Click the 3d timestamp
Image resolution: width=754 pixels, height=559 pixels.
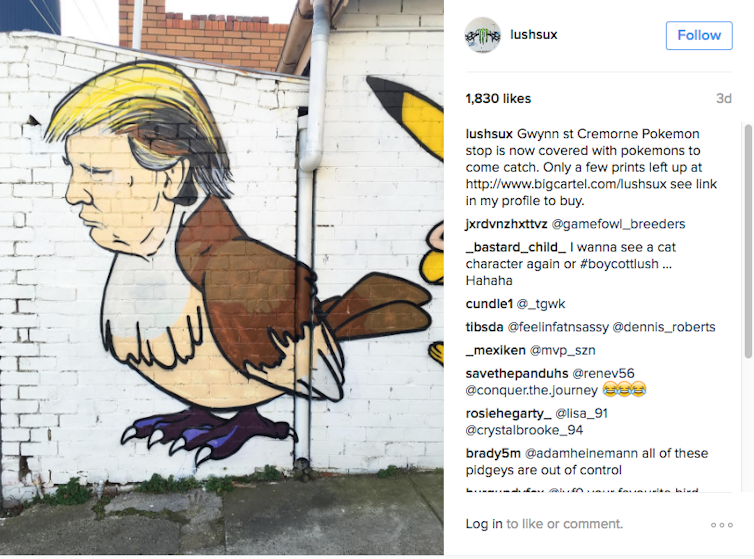point(724,99)
